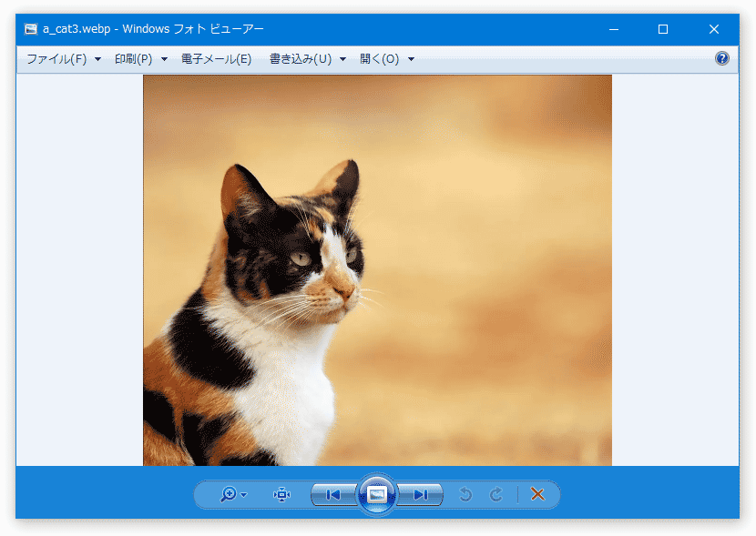
Task: Go to the previous image
Action: [x=333, y=494]
